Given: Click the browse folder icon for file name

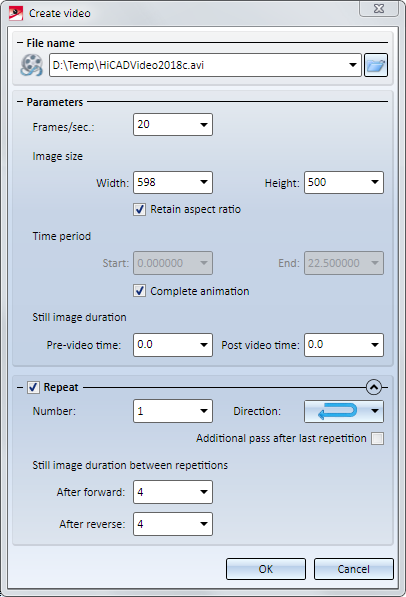Looking at the screenshot, I should coord(376,65).
